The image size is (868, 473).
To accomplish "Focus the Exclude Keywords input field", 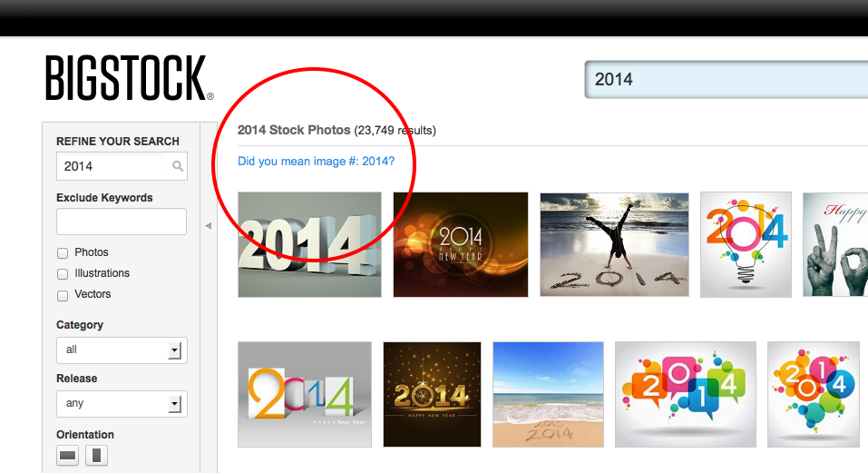I will click(122, 222).
